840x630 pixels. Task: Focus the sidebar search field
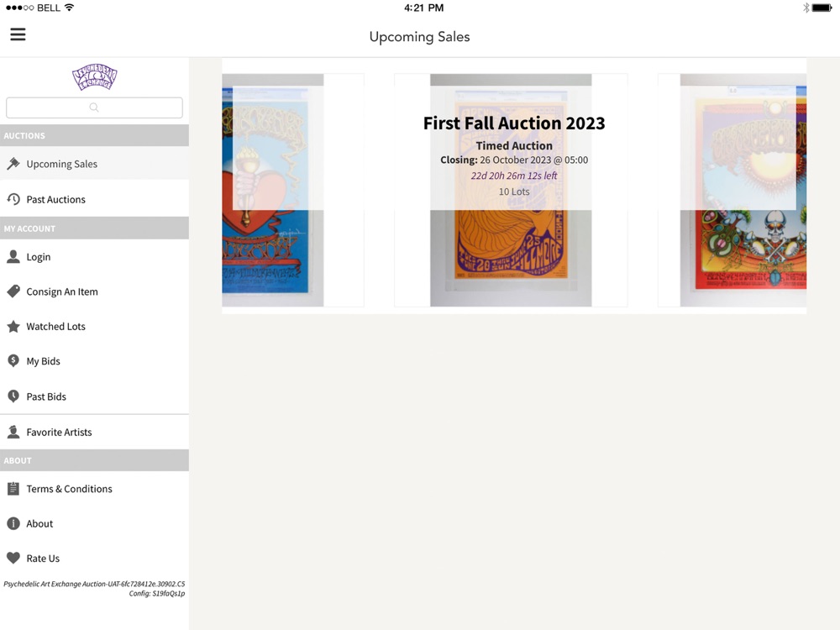(x=94, y=108)
